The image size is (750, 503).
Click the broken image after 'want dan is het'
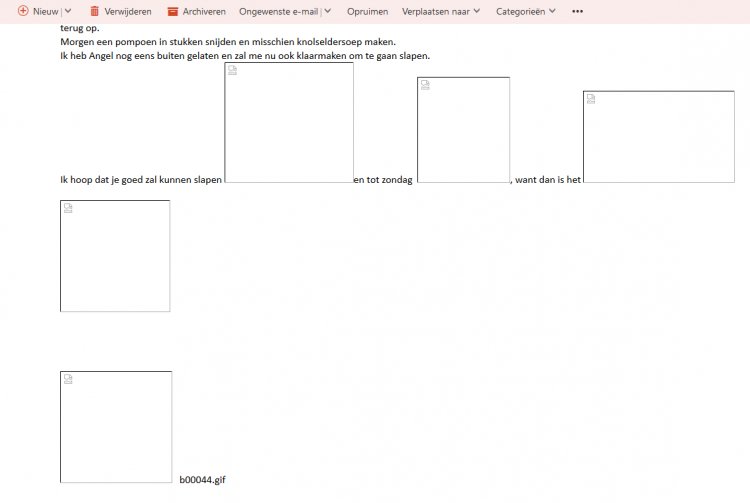click(658, 137)
